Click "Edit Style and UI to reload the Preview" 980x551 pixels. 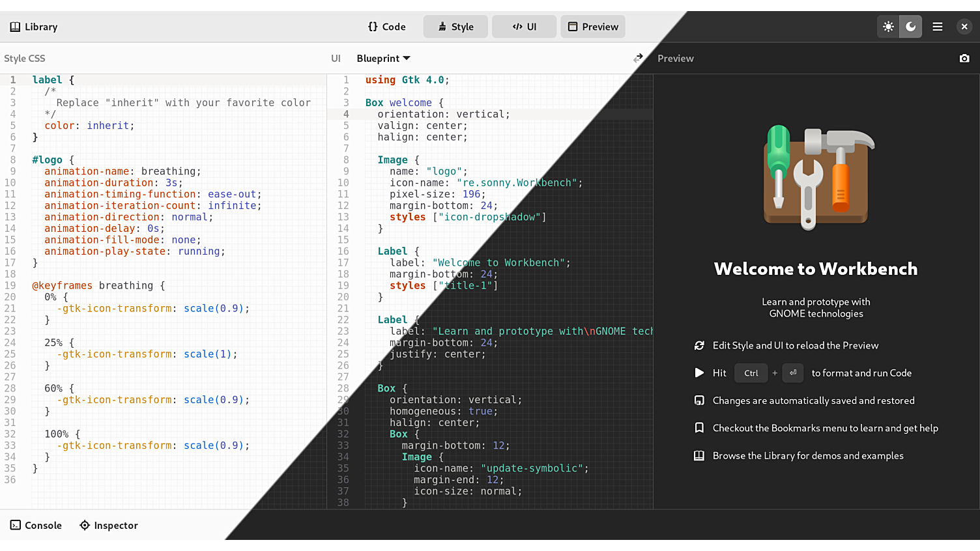coord(796,346)
